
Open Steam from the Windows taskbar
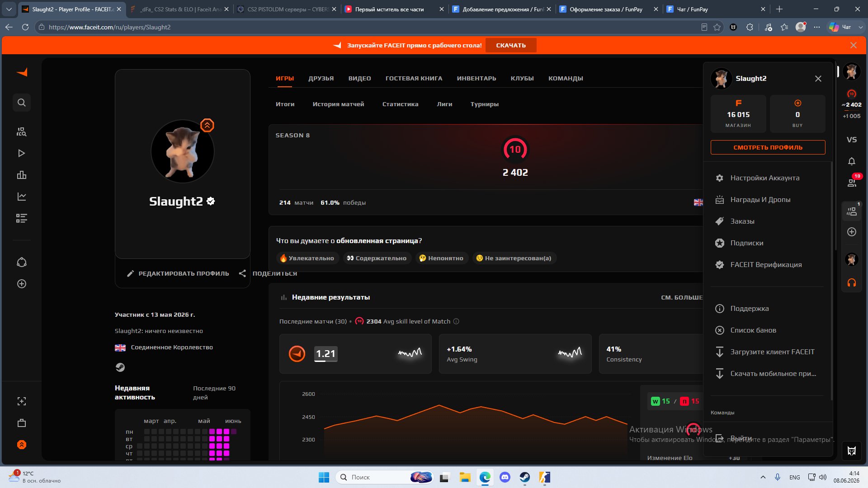[524, 477]
